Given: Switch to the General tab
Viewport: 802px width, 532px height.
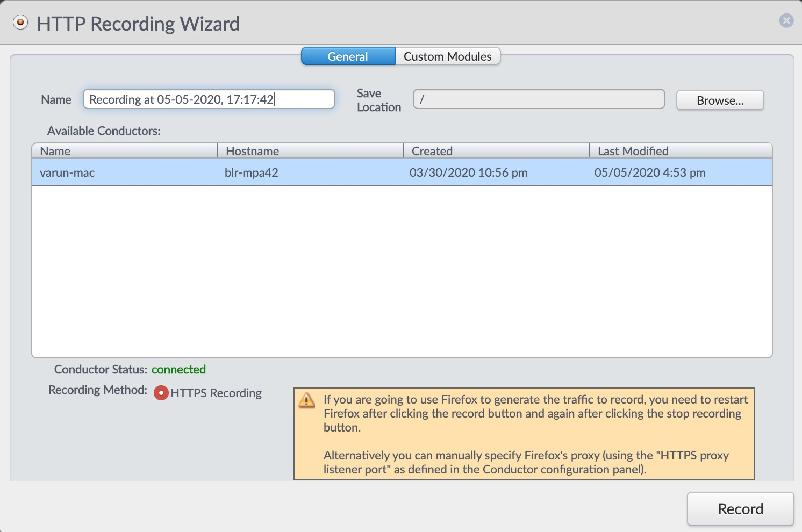Looking at the screenshot, I should click(348, 56).
